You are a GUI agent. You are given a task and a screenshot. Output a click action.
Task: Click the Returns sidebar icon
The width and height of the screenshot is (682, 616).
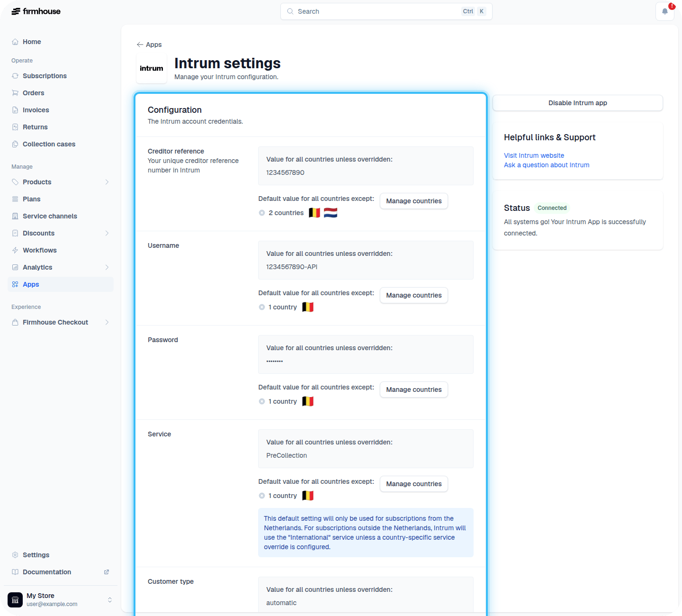click(x=15, y=127)
